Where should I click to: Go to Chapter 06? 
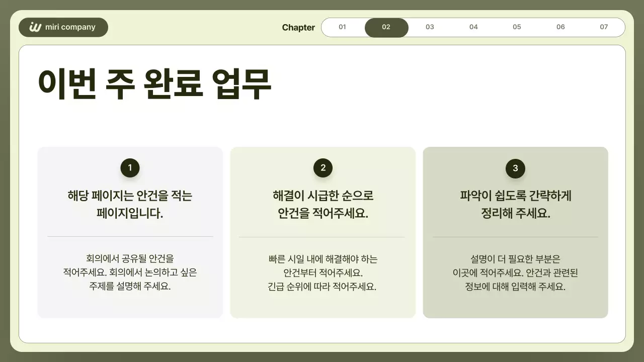(560, 27)
